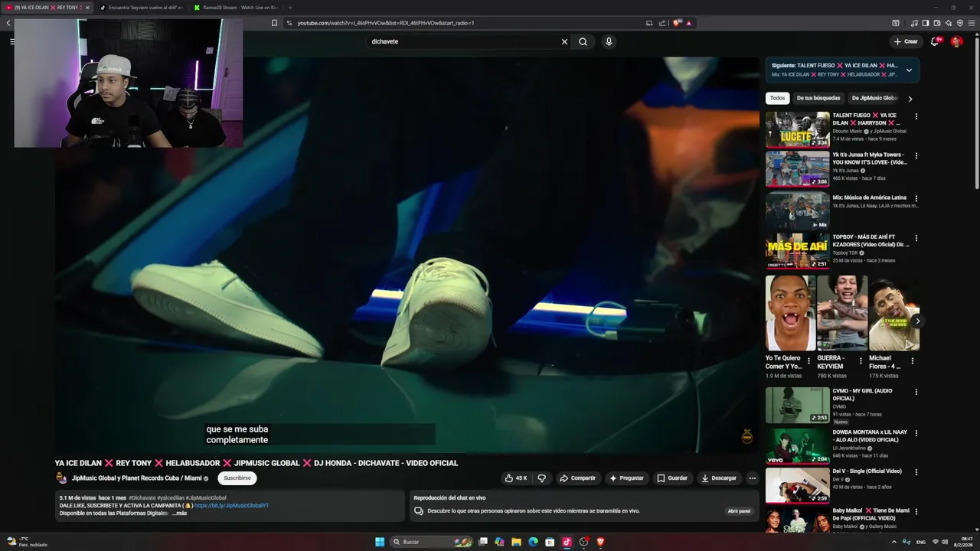This screenshot has height=551, width=980.
Task: Click the channel watermark on video
Action: click(747, 437)
